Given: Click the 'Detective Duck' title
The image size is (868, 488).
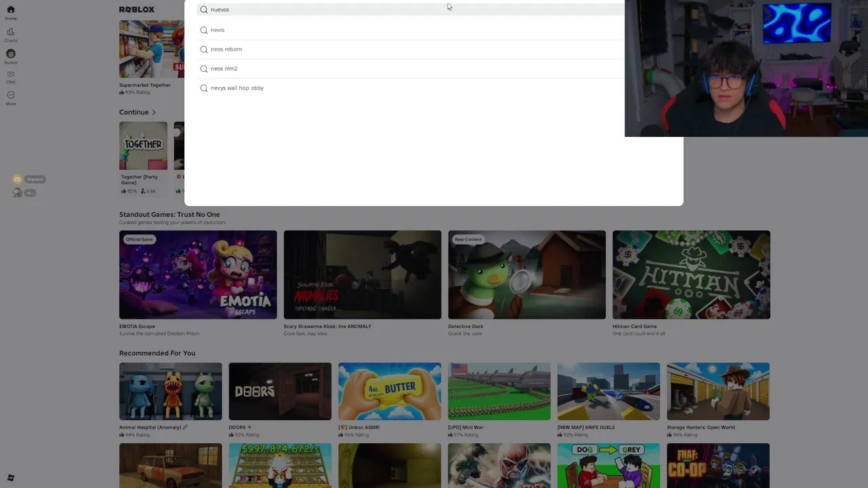Looking at the screenshot, I should [466, 327].
